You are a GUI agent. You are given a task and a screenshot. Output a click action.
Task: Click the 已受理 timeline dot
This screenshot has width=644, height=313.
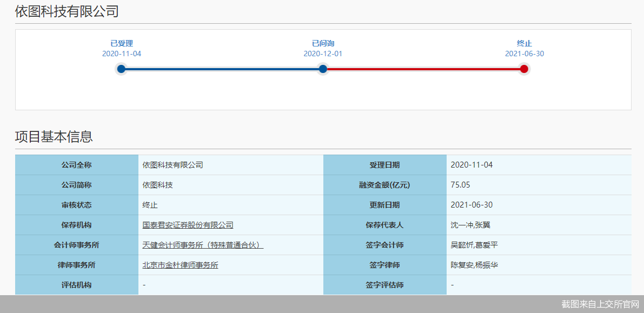coord(121,69)
